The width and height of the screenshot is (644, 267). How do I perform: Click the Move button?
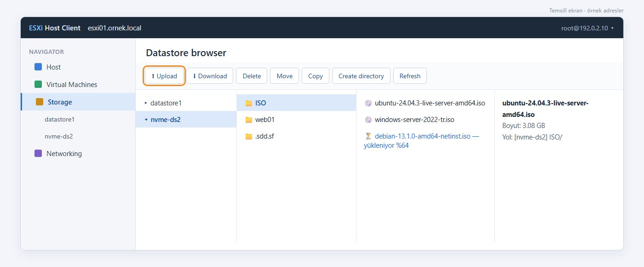click(285, 76)
